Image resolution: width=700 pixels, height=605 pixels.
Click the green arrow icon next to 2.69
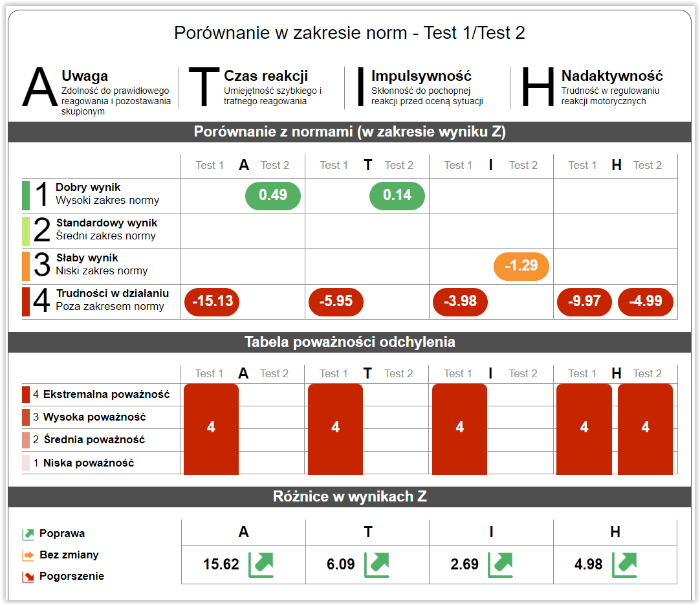pyautogui.click(x=500, y=564)
